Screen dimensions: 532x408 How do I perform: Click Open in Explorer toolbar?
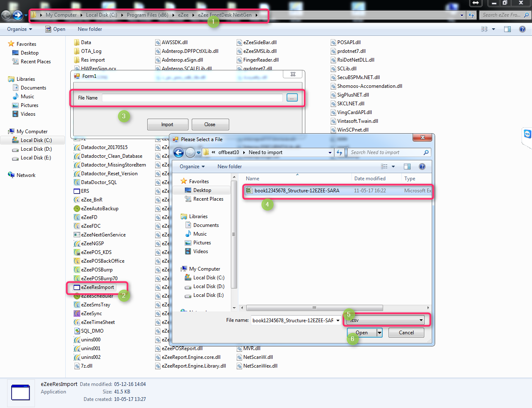point(55,29)
